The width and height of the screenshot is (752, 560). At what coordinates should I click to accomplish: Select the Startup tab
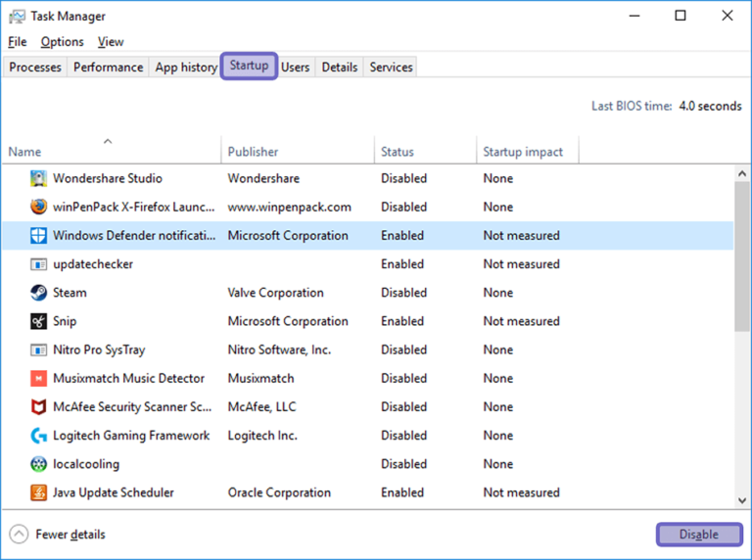[x=249, y=66]
